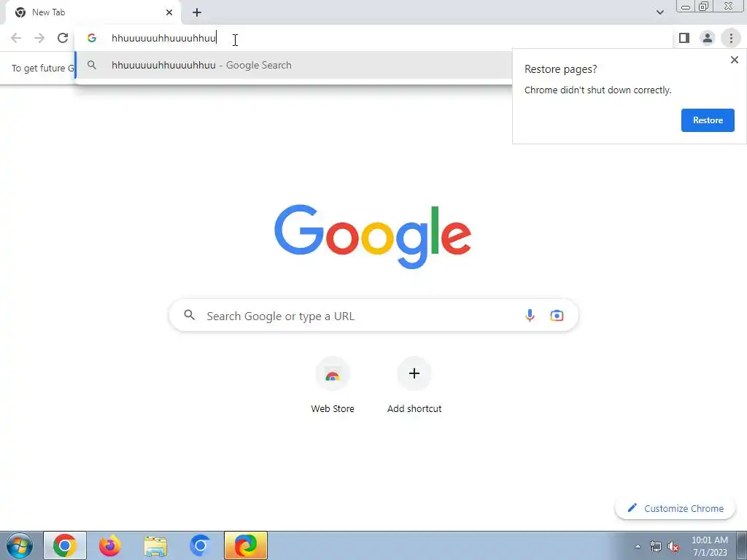
Task: Open the Windows Start button
Action: click(x=20, y=545)
